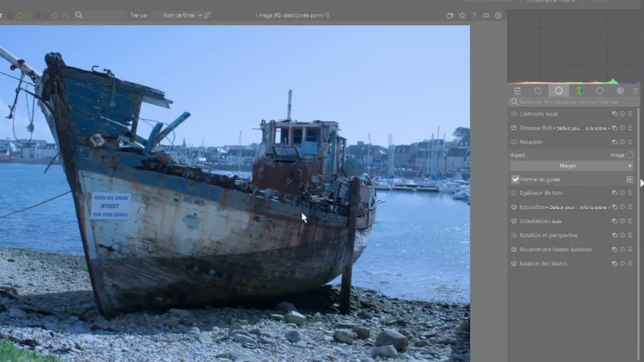This screenshot has height=362, width=644.
Task: Reset Reconstruire hautes lumières module
Action: pyautogui.click(x=622, y=249)
